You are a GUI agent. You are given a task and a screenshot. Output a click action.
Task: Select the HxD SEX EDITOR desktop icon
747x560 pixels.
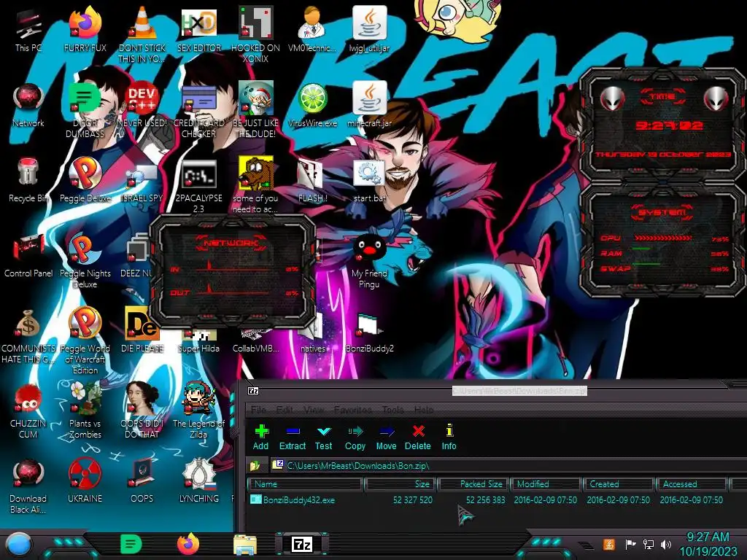[199, 29]
